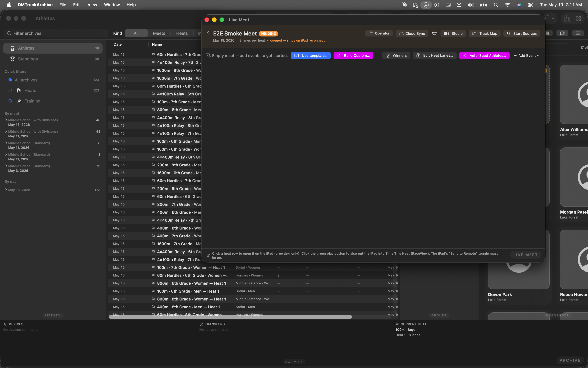Click the sound volume menu bar icon
This screenshot has width=588, height=368.
click(471, 5)
